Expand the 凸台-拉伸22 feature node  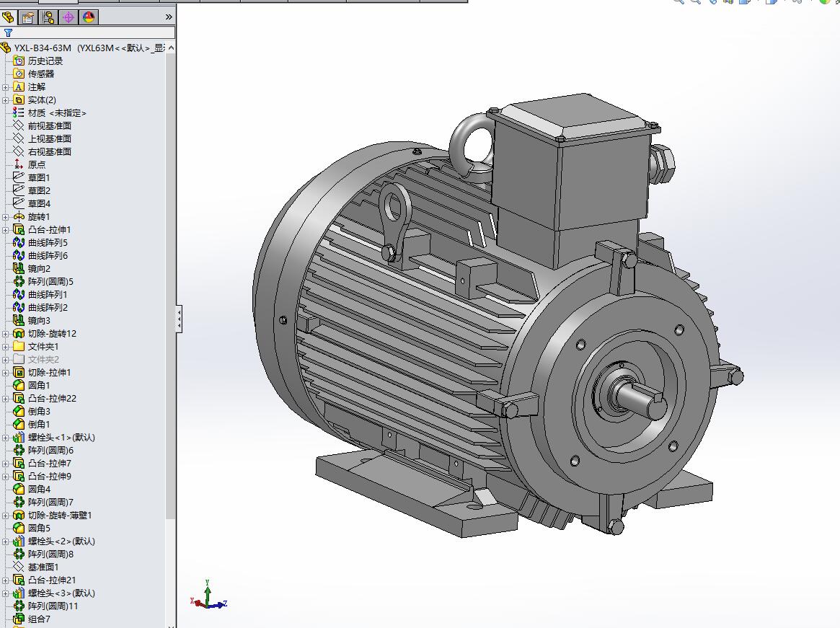point(5,398)
